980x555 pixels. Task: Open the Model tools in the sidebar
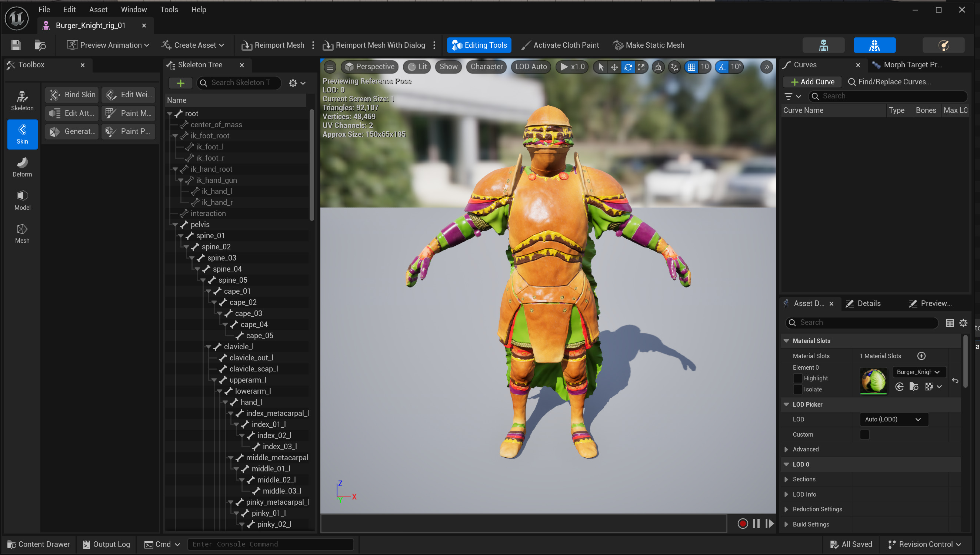[22, 200]
